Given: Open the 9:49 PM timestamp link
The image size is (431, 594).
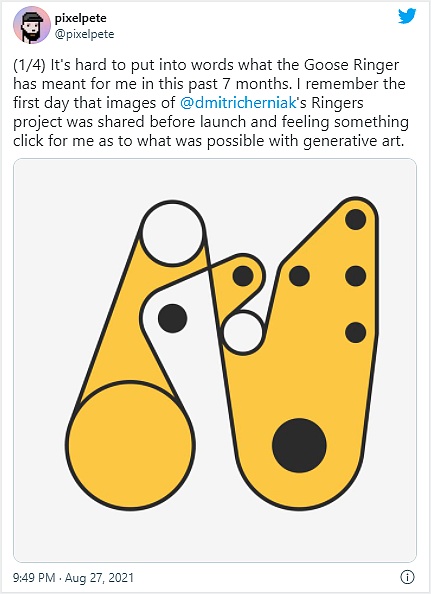Looking at the screenshot, I should click(x=34, y=578).
